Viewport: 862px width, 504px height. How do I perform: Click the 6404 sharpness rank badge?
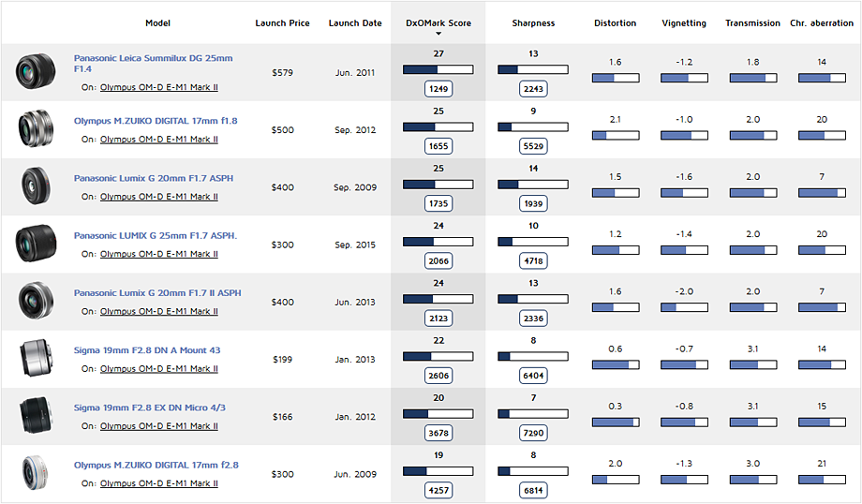coord(533,376)
